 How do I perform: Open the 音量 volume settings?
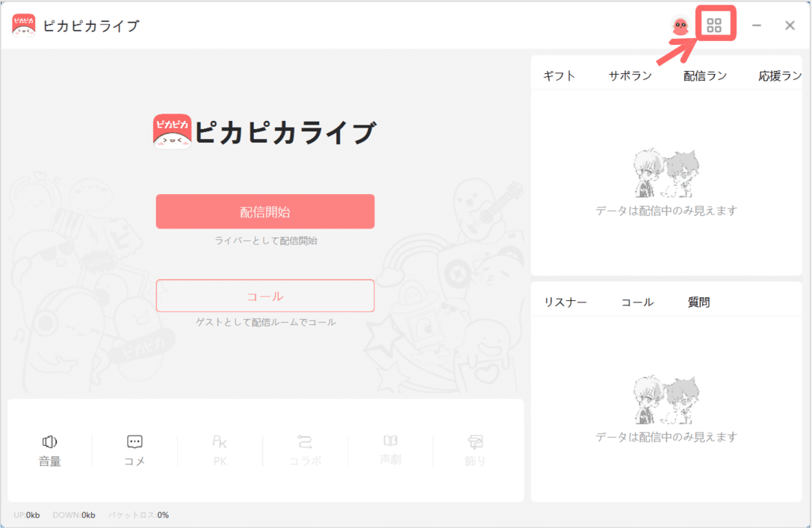pyautogui.click(x=50, y=450)
